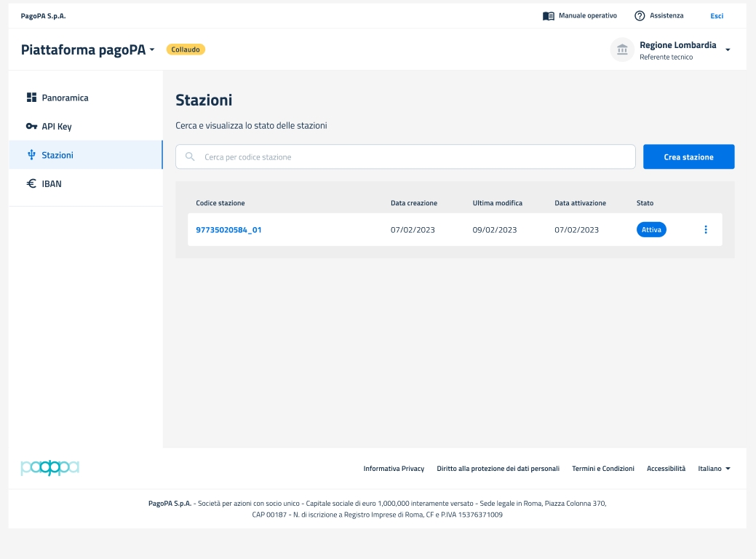Click the Stazioni plug icon in sidebar
The height and width of the screenshot is (559, 756).
(x=31, y=155)
